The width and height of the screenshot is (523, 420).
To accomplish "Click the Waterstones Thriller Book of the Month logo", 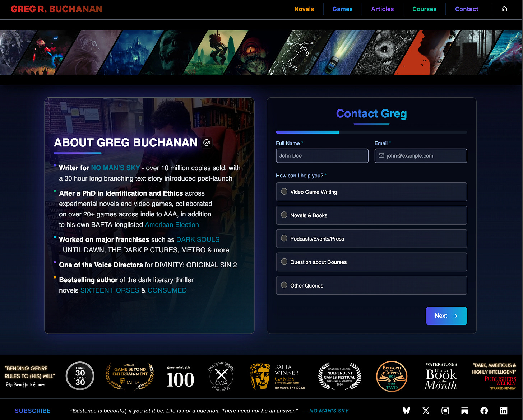I will coord(441,376).
